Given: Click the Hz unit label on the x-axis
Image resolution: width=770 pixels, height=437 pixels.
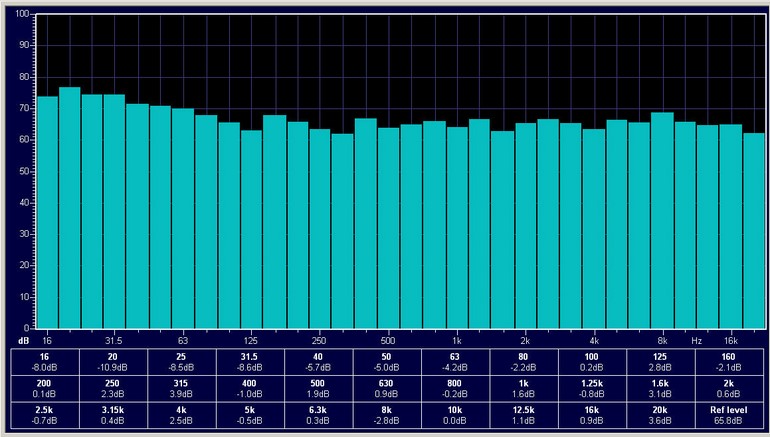Looking at the screenshot, I should [x=696, y=341].
